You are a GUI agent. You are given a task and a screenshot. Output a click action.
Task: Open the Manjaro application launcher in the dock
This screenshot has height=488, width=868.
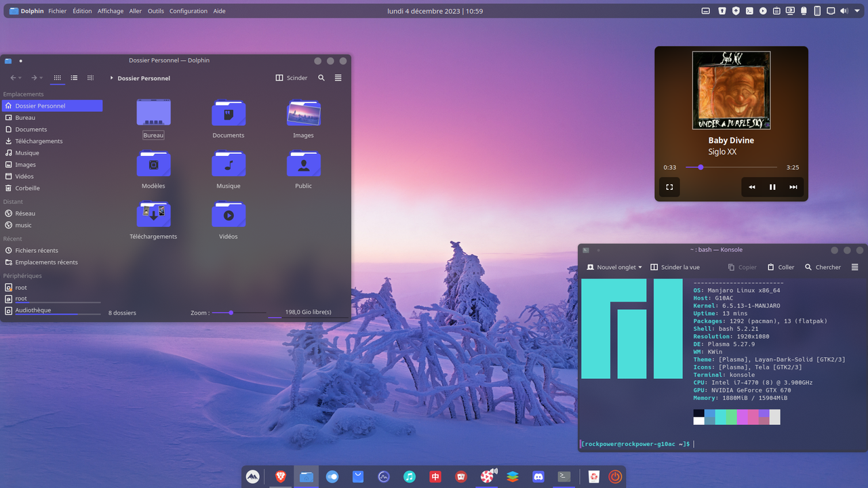coord(252,476)
